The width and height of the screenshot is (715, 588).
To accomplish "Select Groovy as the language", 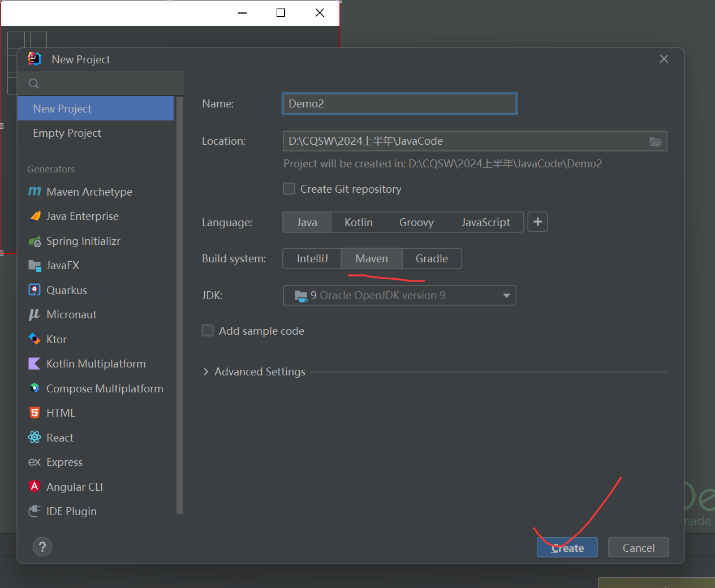I will tap(416, 222).
